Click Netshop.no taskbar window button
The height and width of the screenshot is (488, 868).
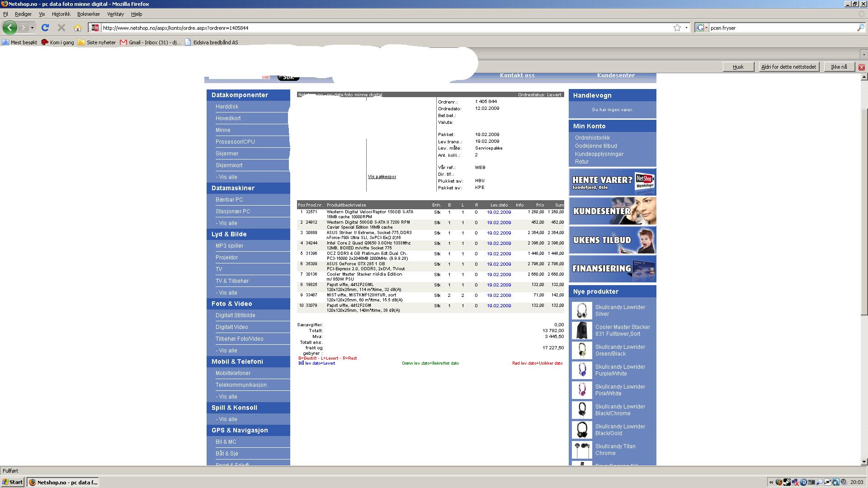click(x=63, y=482)
